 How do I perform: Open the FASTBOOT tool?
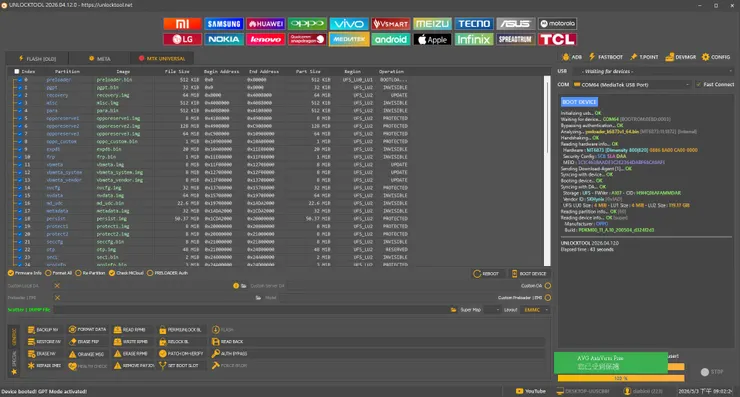606,57
